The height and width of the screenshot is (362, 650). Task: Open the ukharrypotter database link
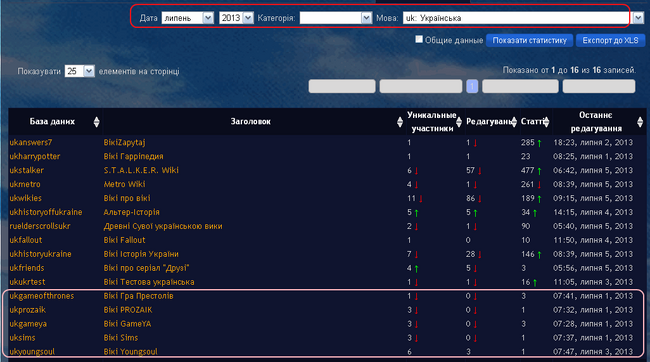click(34, 156)
